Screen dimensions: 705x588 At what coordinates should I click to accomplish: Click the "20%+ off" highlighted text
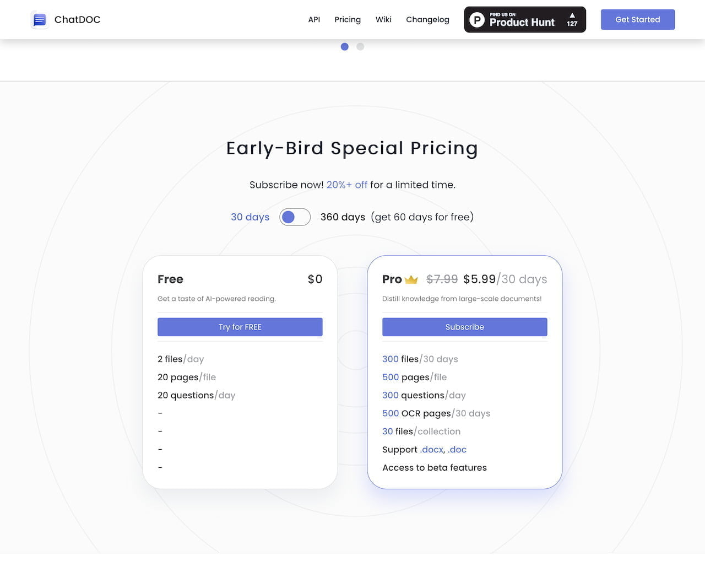(347, 185)
